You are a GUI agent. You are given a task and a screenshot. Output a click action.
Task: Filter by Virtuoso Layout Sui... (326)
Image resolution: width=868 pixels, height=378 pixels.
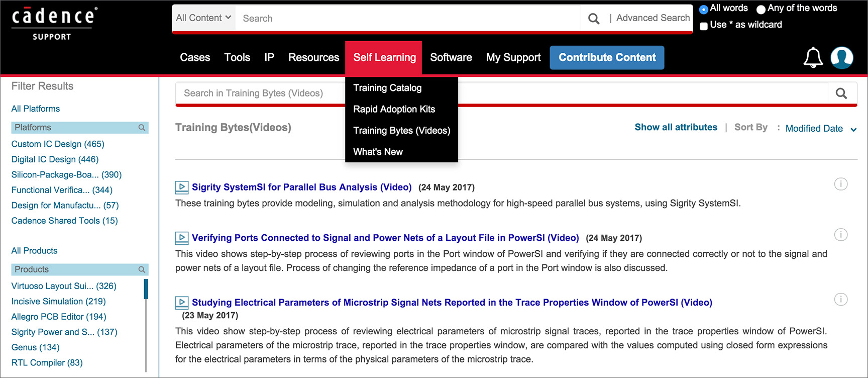click(64, 286)
